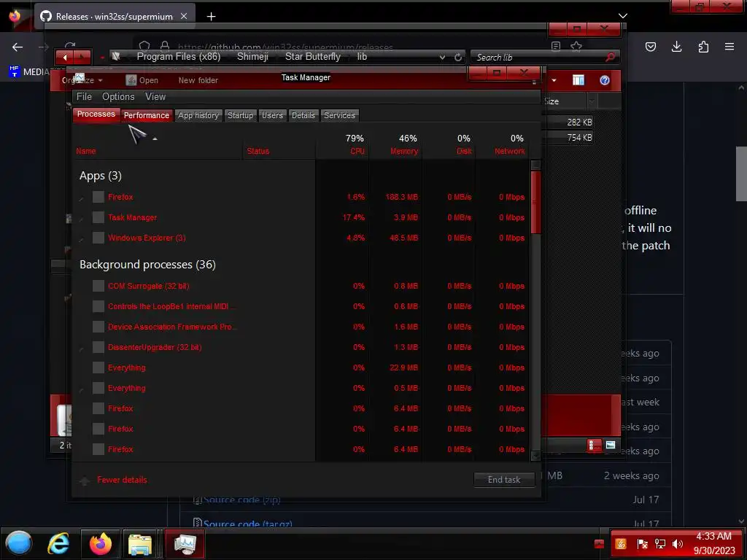Expand the Task Manager app entry chevron

[82, 219]
